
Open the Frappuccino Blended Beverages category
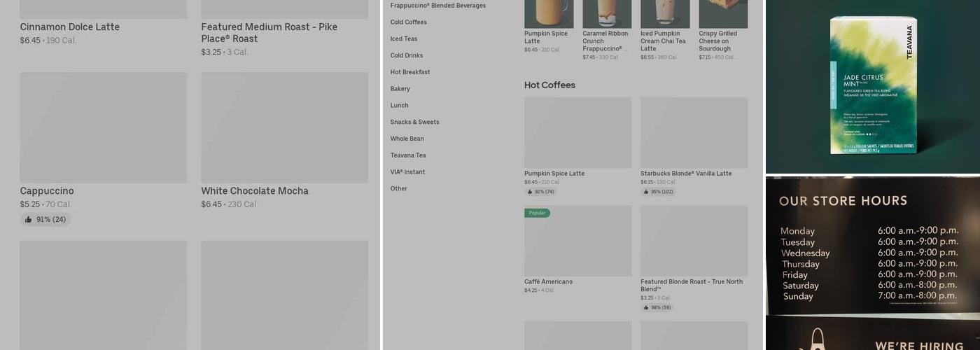click(437, 6)
